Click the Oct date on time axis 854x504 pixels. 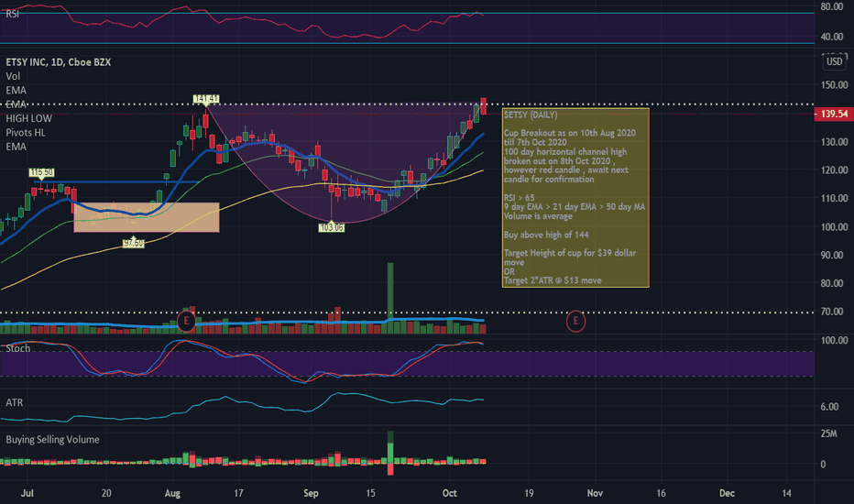[x=449, y=493]
